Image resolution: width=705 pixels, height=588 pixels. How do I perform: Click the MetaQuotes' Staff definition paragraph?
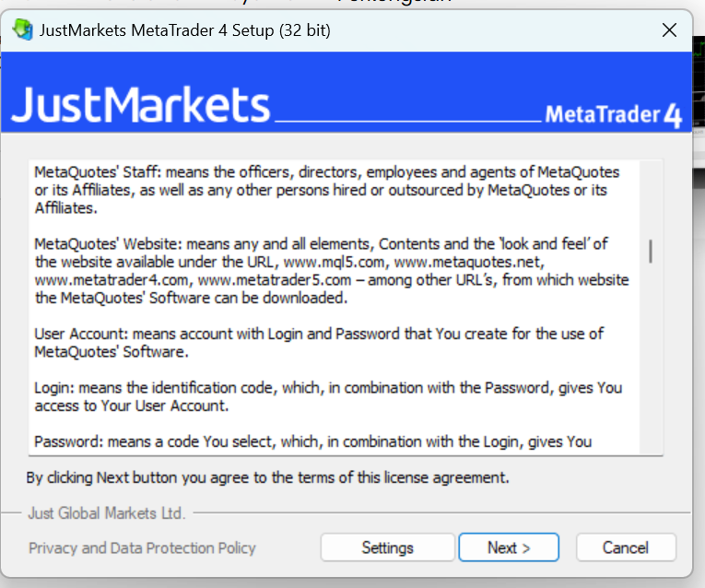point(327,190)
